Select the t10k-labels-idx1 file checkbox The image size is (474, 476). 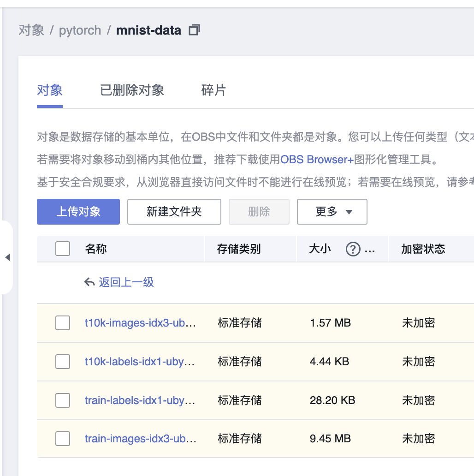point(63,362)
